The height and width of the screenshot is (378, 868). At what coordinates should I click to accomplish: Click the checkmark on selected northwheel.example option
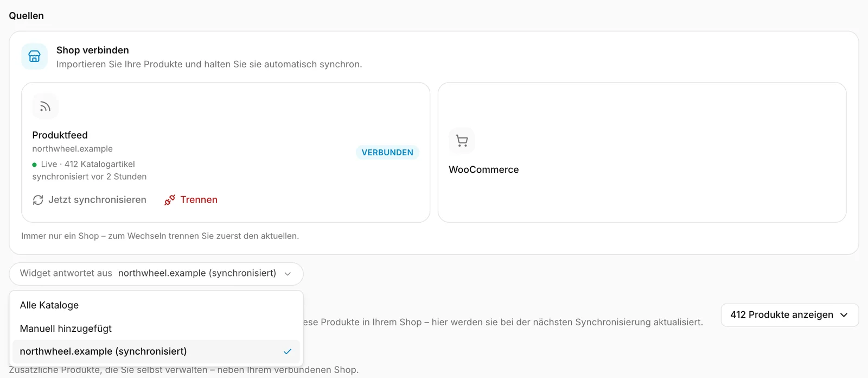coord(288,351)
